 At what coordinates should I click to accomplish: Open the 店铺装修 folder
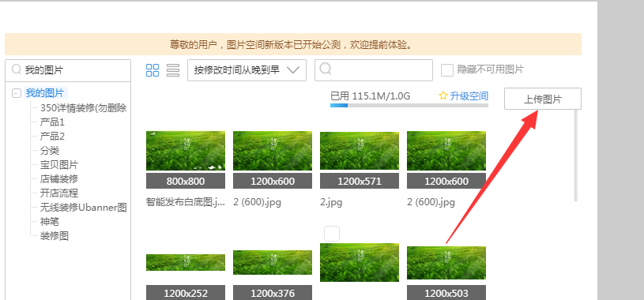(x=59, y=179)
